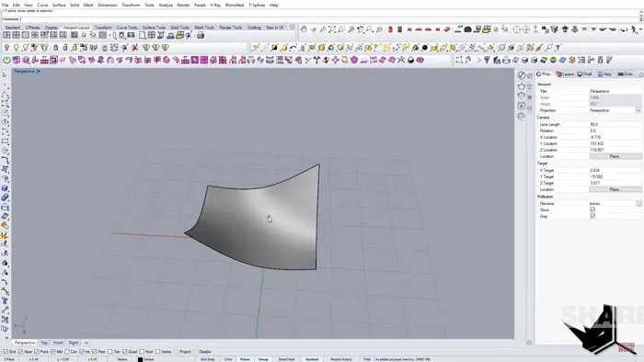The height and width of the screenshot is (362, 644).
Task: Toggle Ortho in status bar
Action: pos(228,359)
